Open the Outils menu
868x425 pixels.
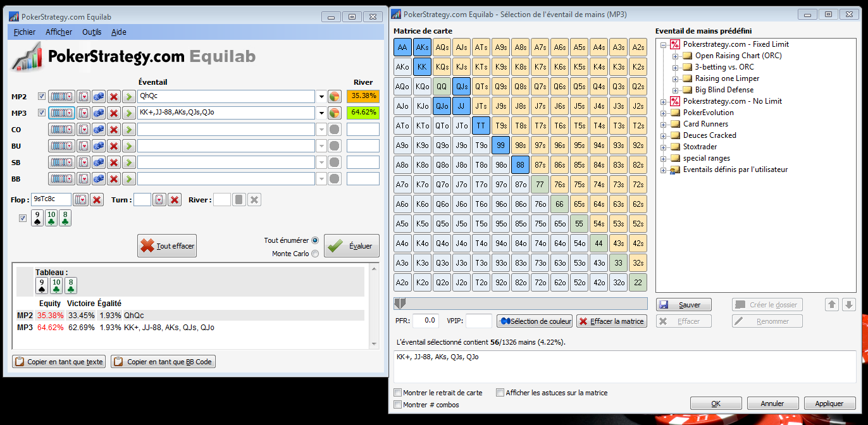92,32
